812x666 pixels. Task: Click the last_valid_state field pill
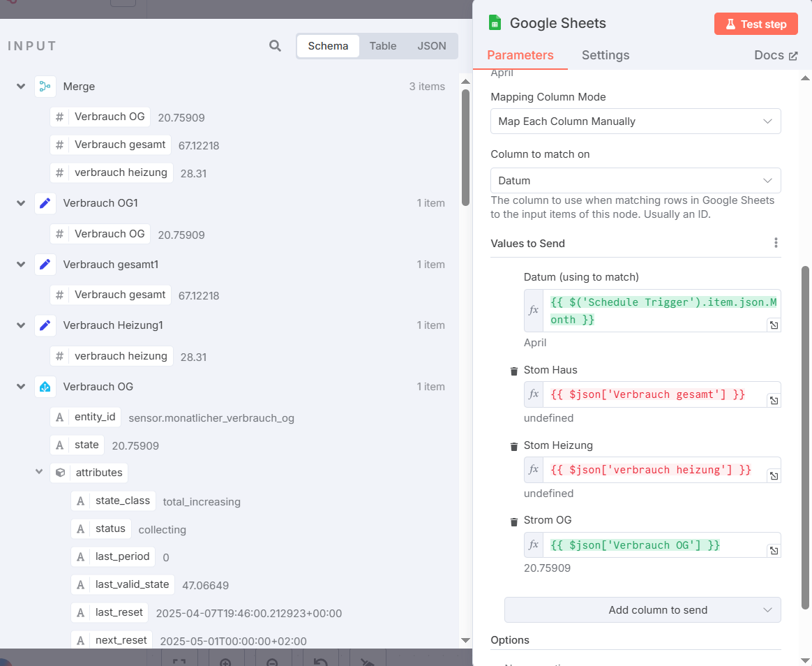[123, 585]
